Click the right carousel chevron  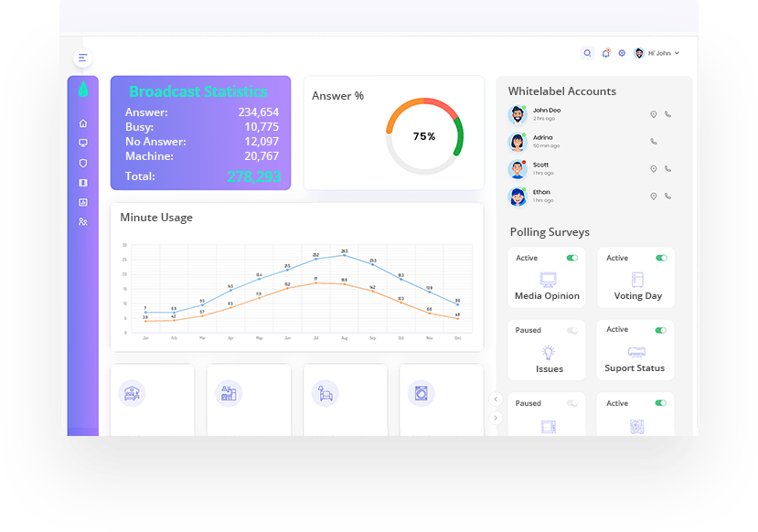(496, 418)
